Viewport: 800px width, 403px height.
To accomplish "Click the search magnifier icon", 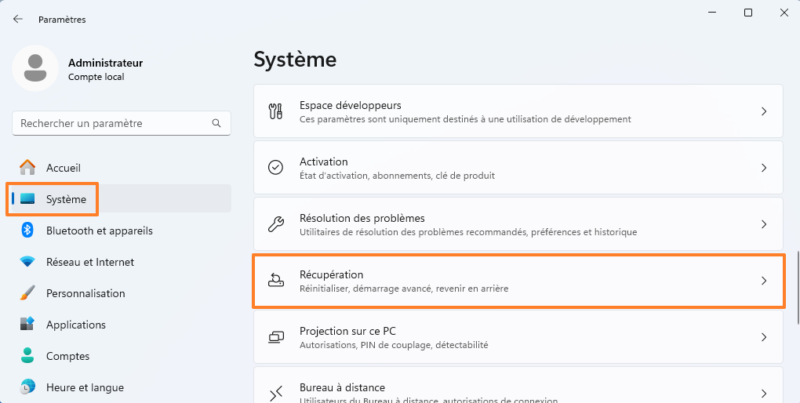I will (216, 124).
